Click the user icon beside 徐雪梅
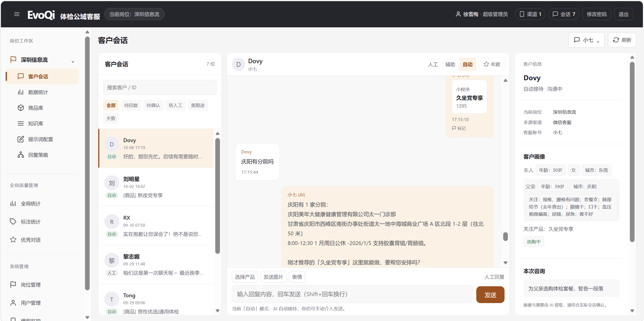The height and width of the screenshot is (321, 644). pos(458,14)
